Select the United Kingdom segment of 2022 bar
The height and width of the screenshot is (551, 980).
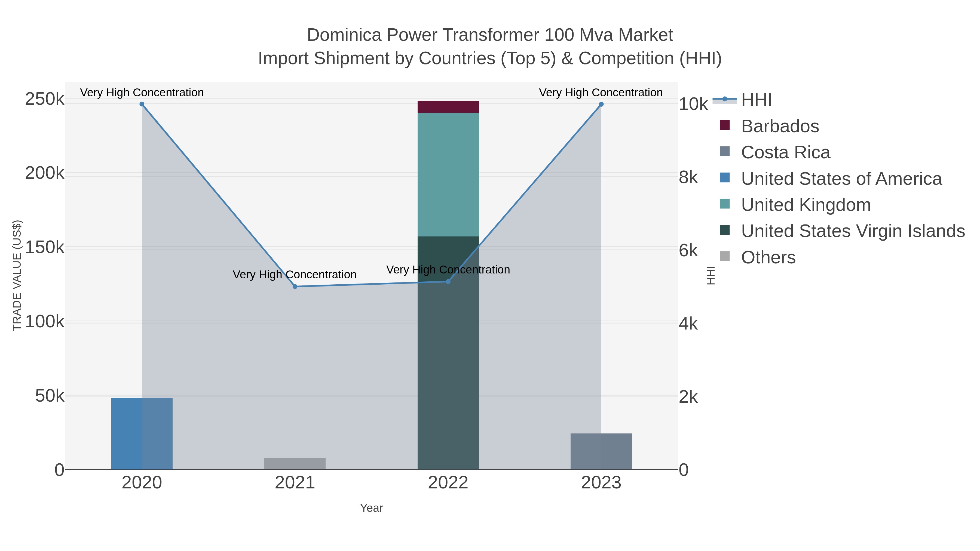[448, 174]
